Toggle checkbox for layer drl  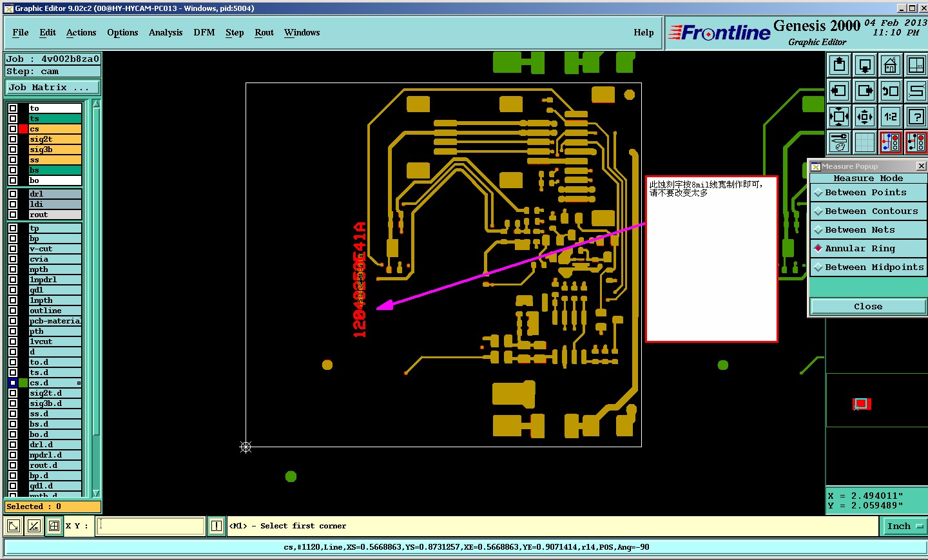(13, 194)
